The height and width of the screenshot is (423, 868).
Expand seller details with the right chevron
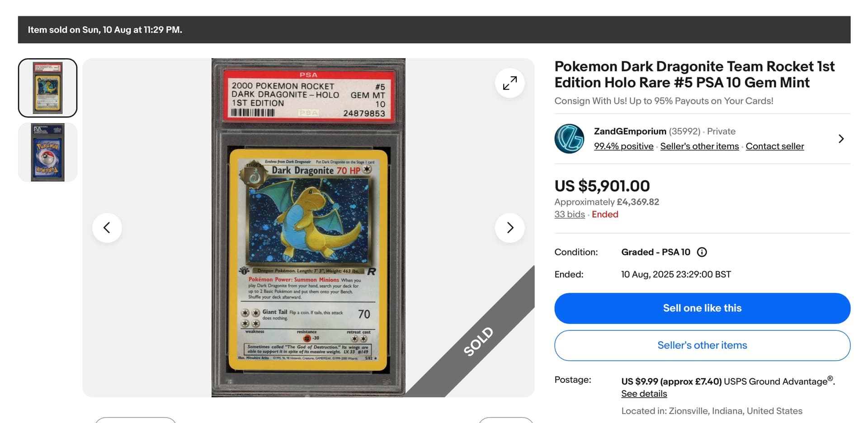click(841, 139)
